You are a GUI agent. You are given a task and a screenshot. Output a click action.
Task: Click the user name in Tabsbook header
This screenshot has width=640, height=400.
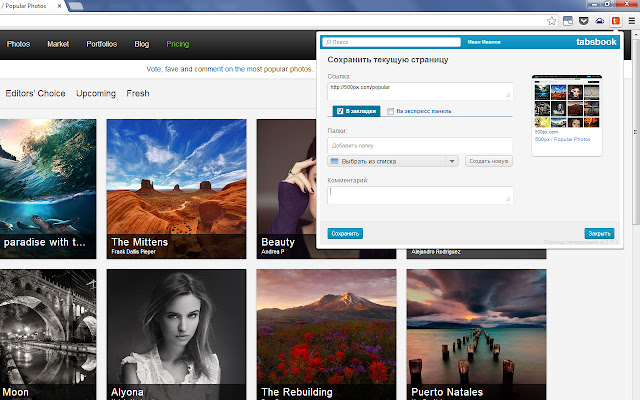(x=484, y=42)
